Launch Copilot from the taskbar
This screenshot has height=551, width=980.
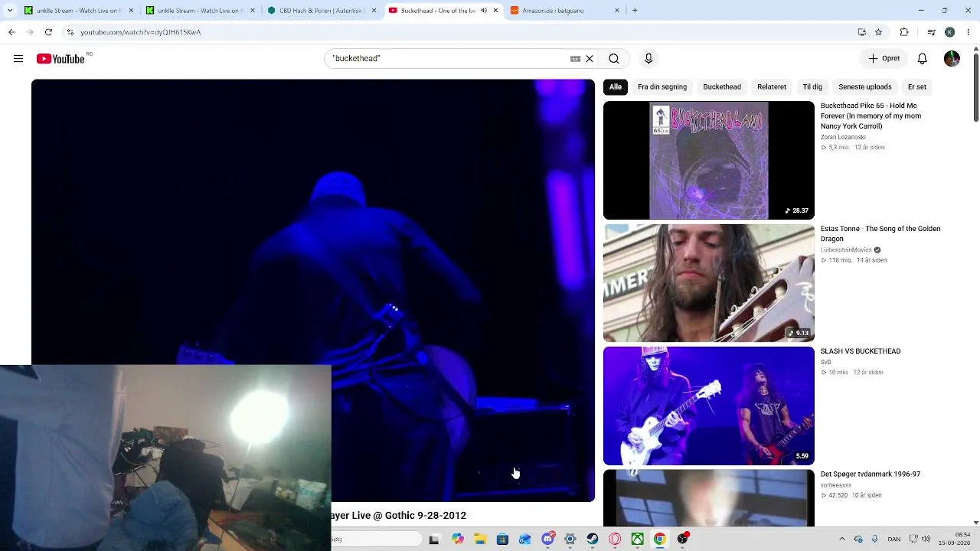tap(458, 540)
